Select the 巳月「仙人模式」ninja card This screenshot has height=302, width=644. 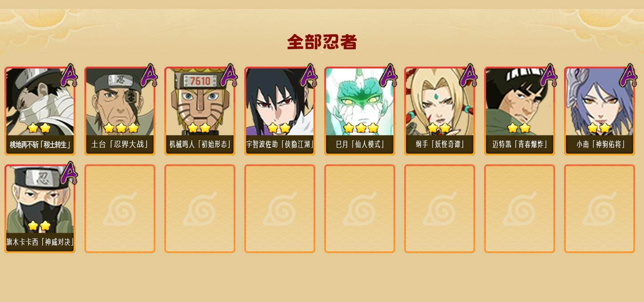click(x=360, y=111)
